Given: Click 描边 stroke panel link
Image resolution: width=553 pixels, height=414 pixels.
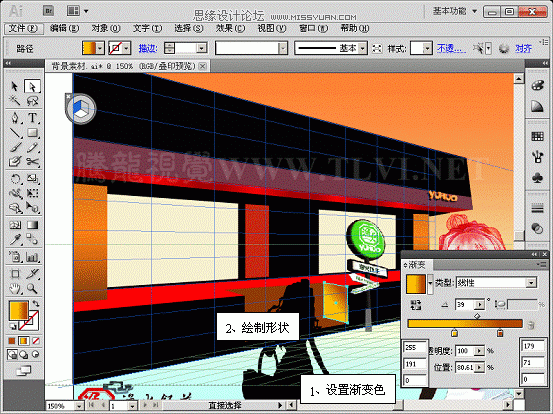Looking at the screenshot, I should (148, 48).
